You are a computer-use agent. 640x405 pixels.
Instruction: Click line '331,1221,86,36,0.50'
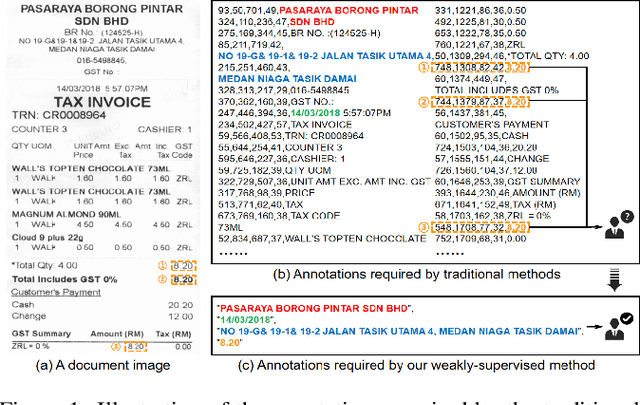pos(480,11)
